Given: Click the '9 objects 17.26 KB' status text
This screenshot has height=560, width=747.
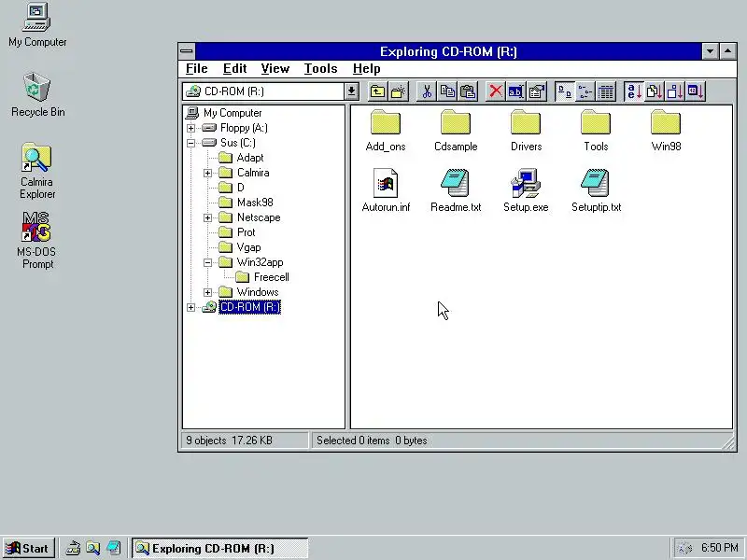Looking at the screenshot, I should pyautogui.click(x=229, y=441).
